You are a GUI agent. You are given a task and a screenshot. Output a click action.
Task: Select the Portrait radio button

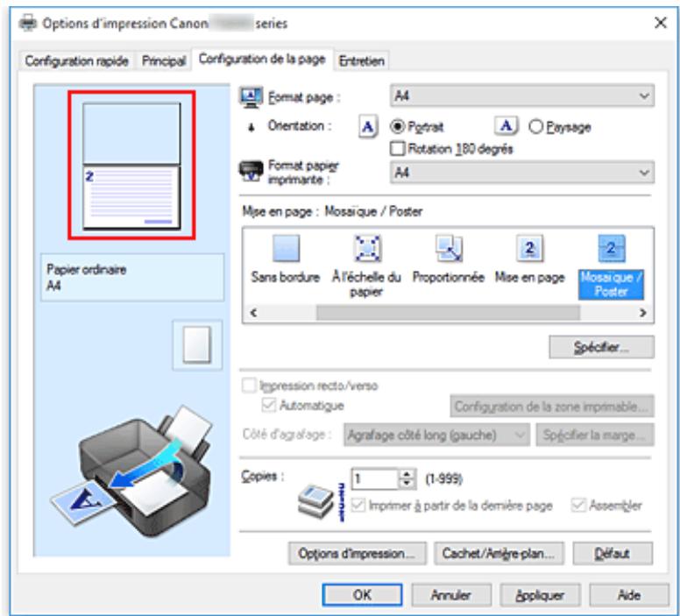[x=397, y=127]
